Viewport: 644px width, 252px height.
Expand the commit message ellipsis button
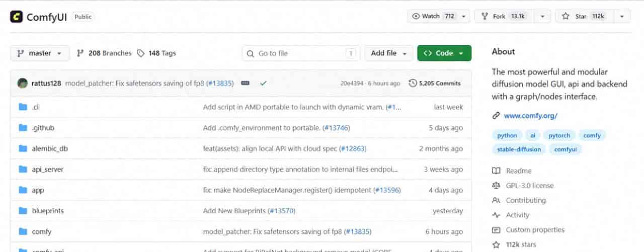[245, 83]
